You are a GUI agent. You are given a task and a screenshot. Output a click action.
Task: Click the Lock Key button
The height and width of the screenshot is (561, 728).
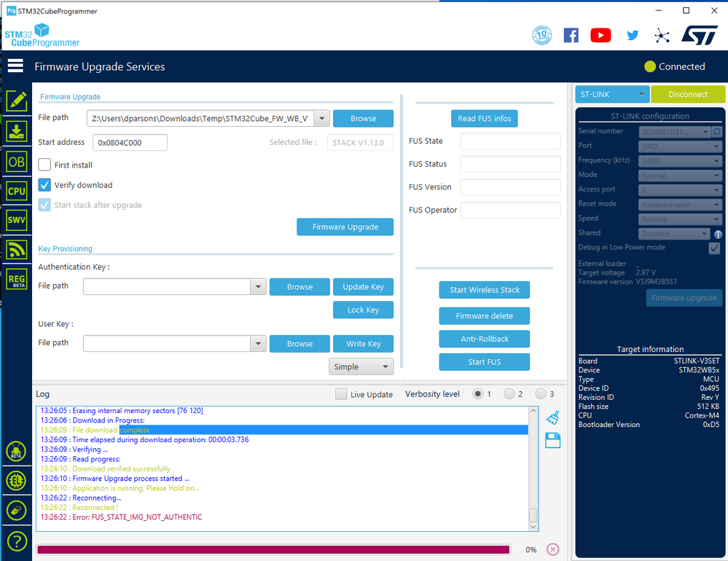363,310
